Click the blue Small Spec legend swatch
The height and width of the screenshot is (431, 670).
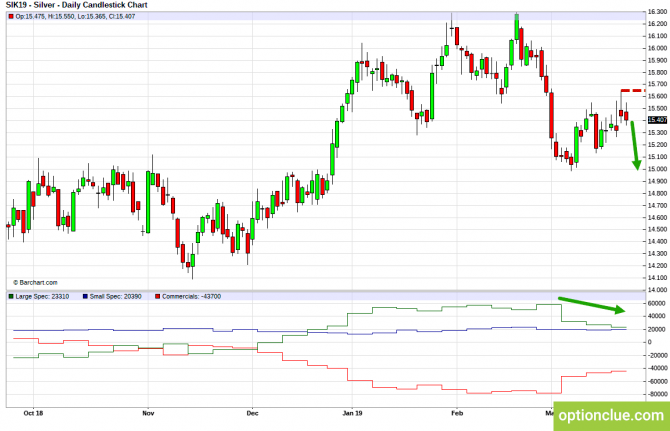85,296
